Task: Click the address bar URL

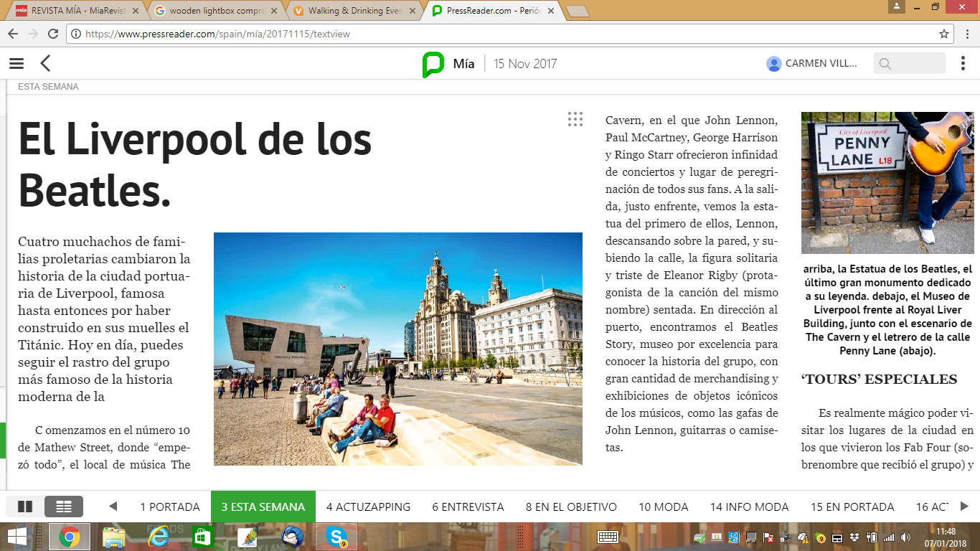Action: coord(217,34)
